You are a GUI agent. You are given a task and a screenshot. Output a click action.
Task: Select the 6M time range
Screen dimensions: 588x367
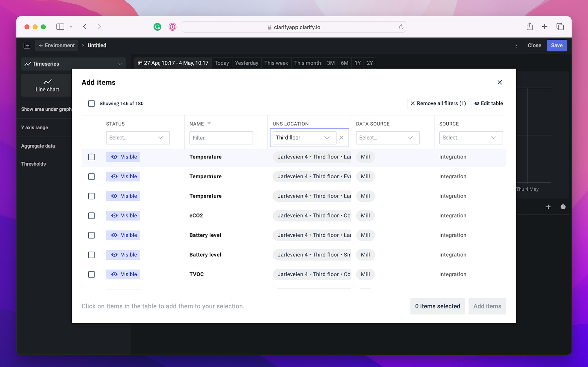pos(345,63)
